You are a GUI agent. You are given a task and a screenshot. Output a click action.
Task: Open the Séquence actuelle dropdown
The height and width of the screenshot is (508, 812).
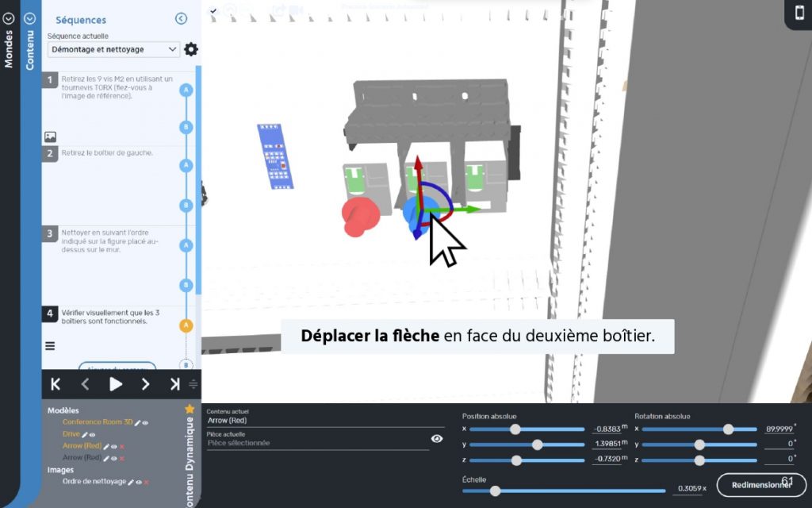[114, 49]
